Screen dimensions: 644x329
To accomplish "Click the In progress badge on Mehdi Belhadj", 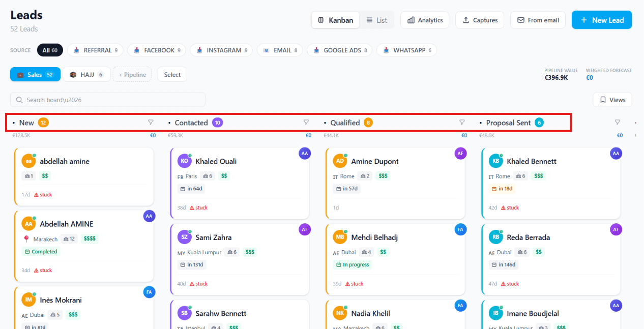I will pos(353,265).
